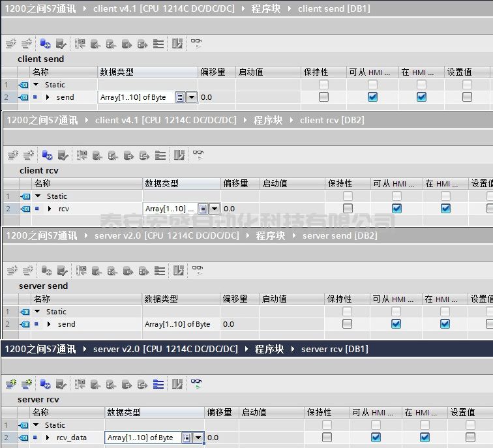Toggle visible in HMI checkbox for server send
493x448 pixels.
pyautogui.click(x=445, y=324)
